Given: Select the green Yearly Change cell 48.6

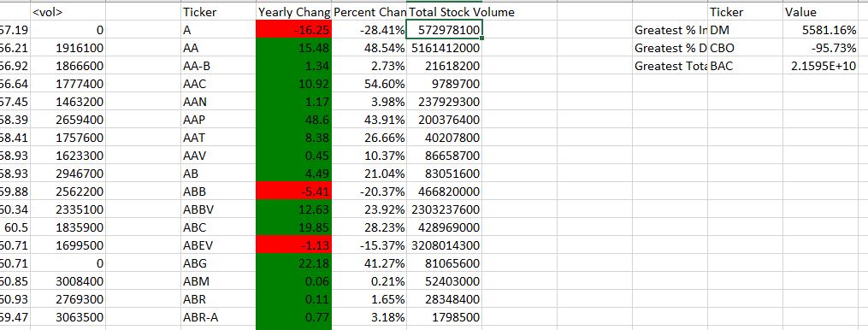Looking at the screenshot, I should tap(294, 120).
